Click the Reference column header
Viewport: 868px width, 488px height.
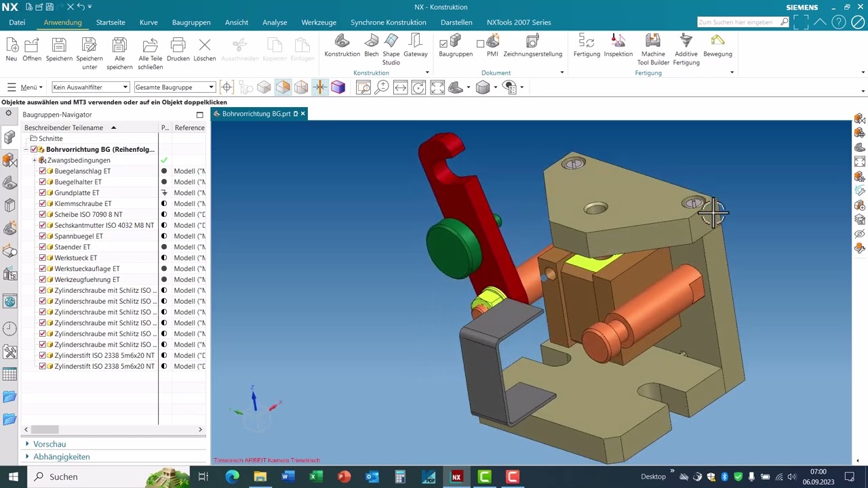[x=189, y=128]
